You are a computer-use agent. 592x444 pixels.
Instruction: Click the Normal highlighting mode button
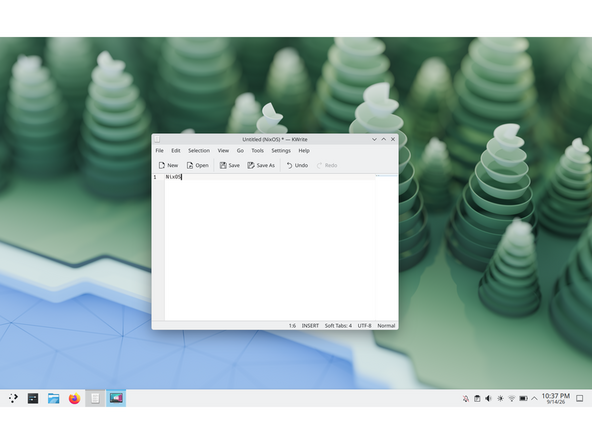pyautogui.click(x=386, y=325)
